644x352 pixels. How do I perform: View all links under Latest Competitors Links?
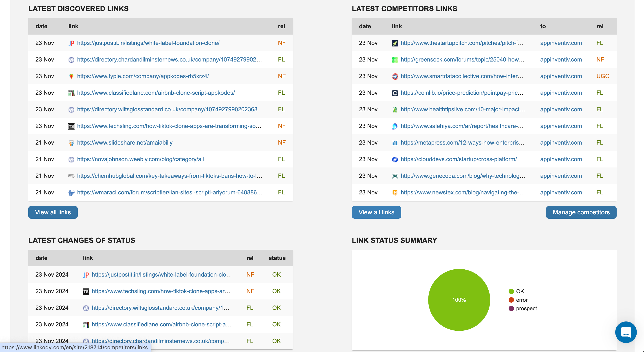tap(376, 212)
